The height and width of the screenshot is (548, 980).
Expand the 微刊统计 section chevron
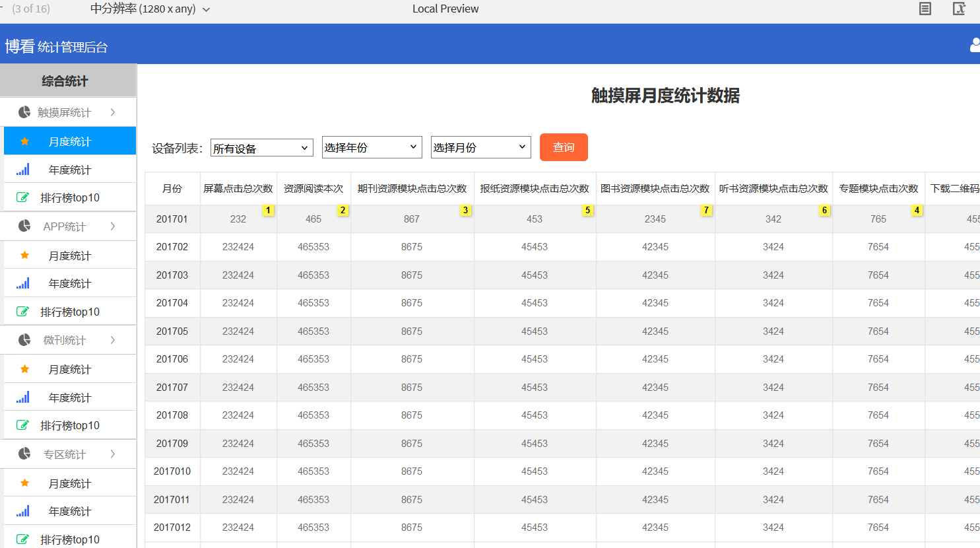click(113, 340)
